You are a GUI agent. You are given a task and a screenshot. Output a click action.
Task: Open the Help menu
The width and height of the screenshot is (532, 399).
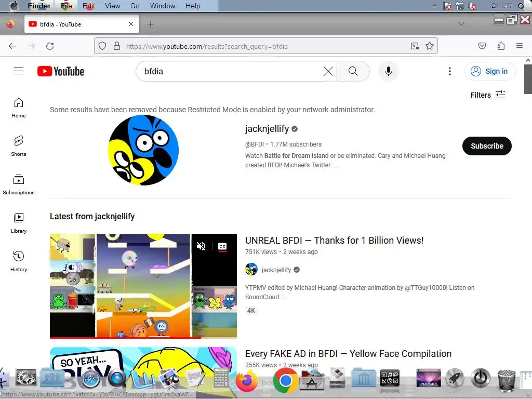pyautogui.click(x=193, y=6)
